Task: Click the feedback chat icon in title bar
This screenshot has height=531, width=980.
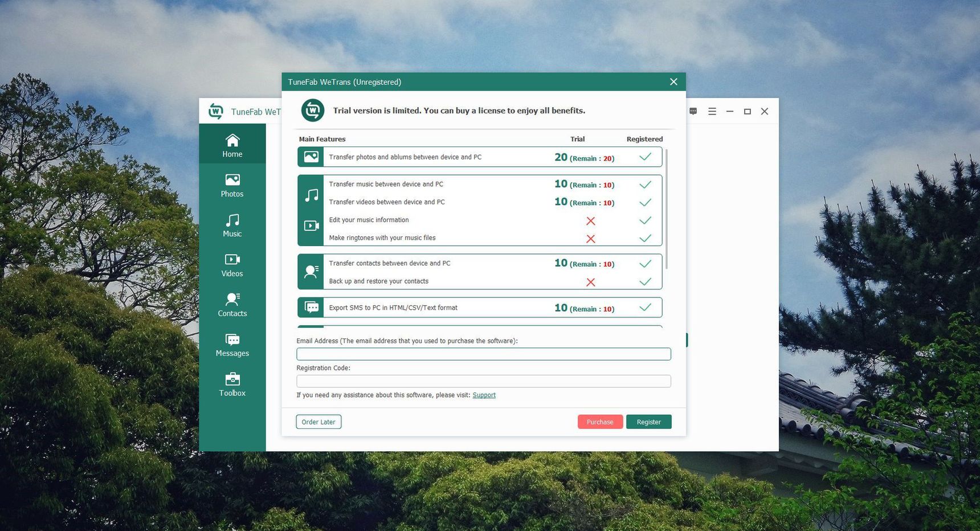Action: (693, 111)
